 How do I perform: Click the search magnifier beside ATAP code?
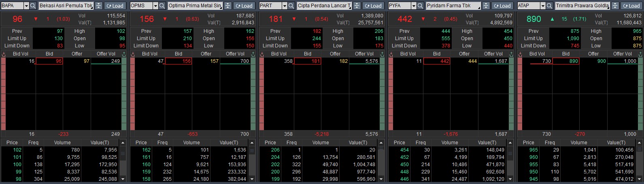click(x=550, y=6)
